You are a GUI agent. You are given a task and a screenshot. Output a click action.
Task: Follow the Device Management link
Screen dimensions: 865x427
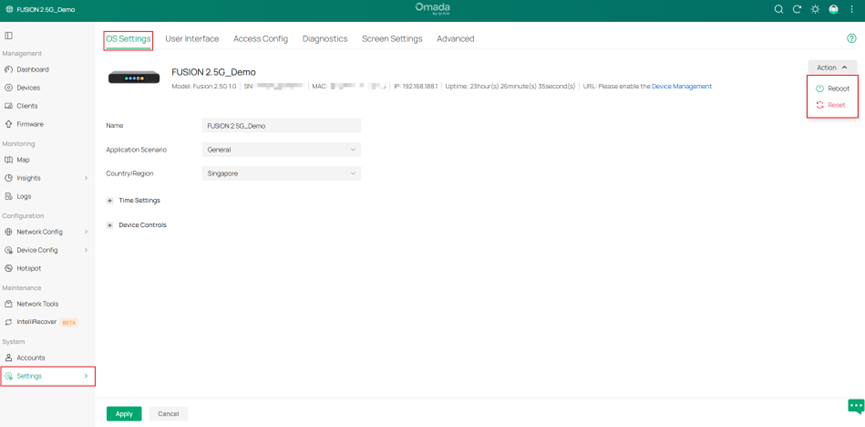coord(682,87)
